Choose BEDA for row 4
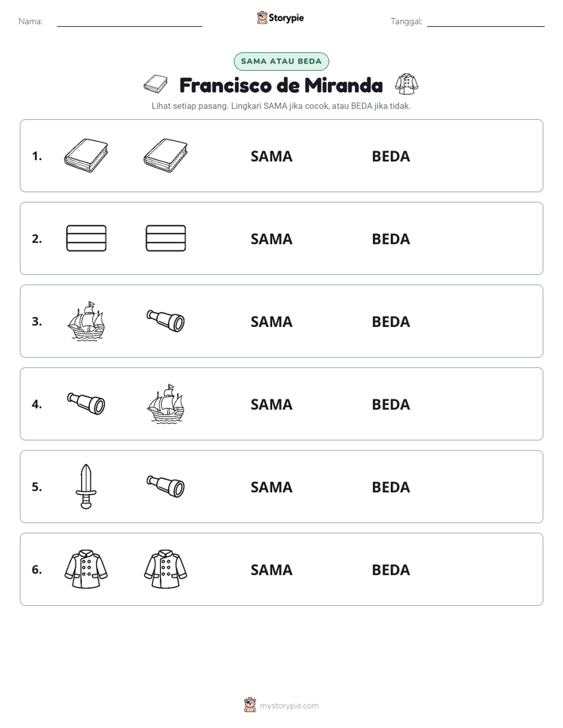 [390, 404]
